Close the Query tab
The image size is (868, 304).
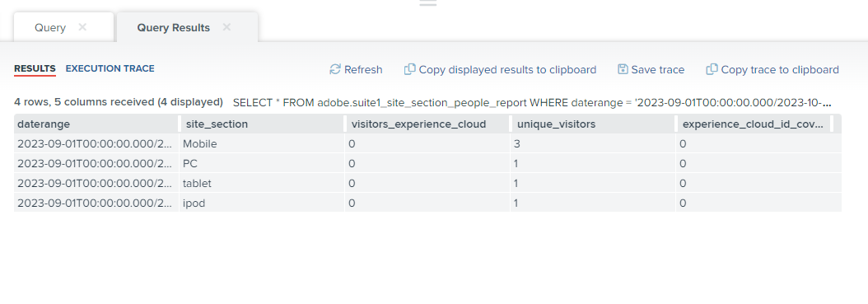[82, 27]
